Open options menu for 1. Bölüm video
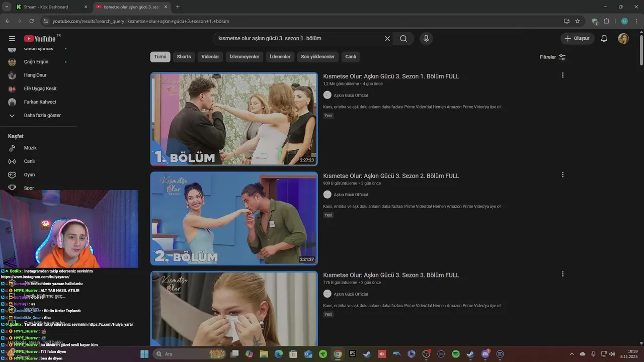 click(x=562, y=75)
